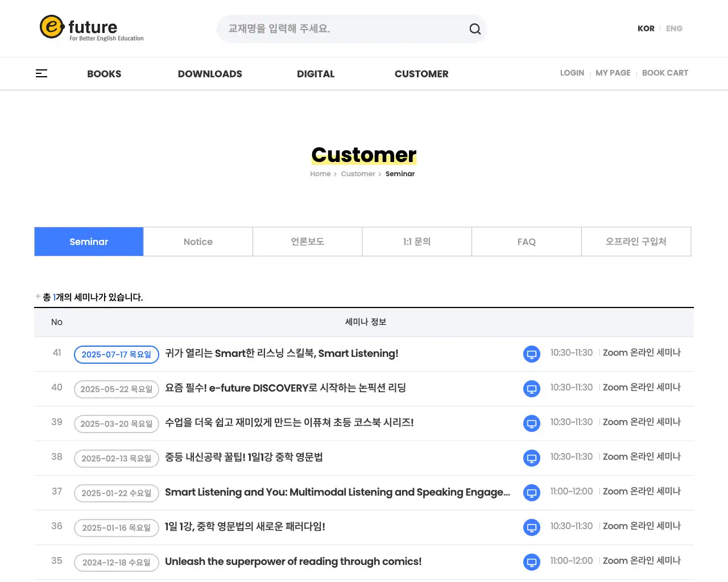Click monitor icon for comics reading seminar
The image size is (728, 582).
pyautogui.click(x=531, y=562)
